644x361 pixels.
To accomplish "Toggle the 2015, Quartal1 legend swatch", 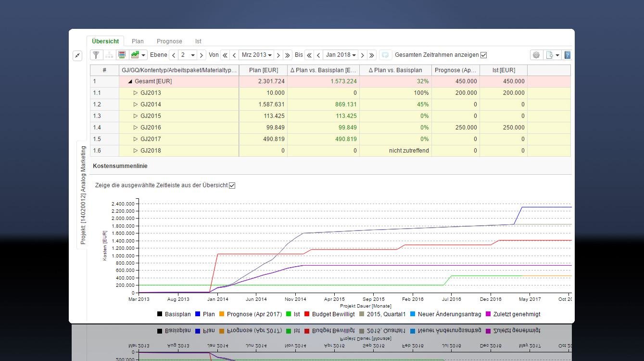I will click(x=362, y=314).
